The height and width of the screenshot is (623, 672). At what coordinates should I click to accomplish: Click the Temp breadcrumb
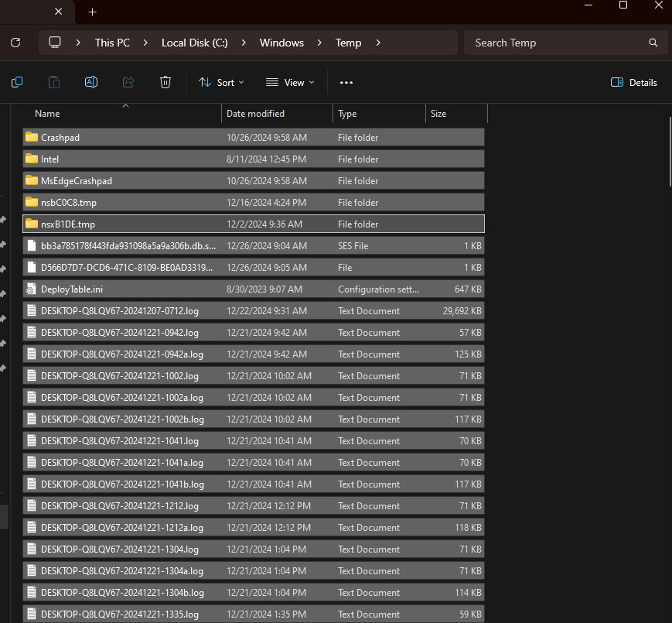pos(348,43)
